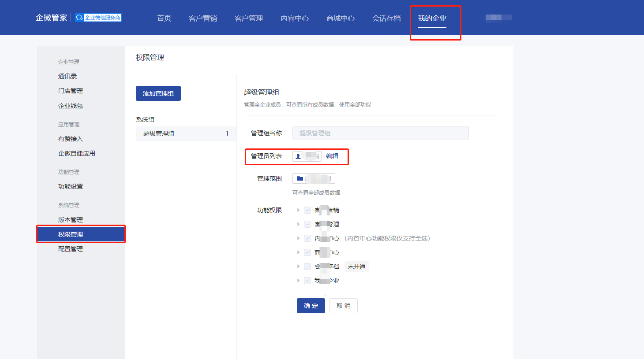Open 版本管理 in the sidebar
Screen dimensions: 644x359
click(71, 220)
